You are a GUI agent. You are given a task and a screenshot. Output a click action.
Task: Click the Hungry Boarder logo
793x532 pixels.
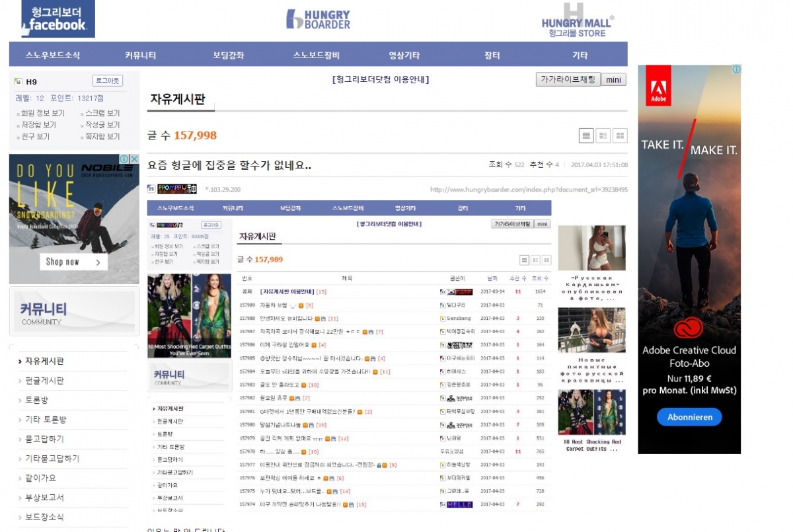(x=319, y=19)
